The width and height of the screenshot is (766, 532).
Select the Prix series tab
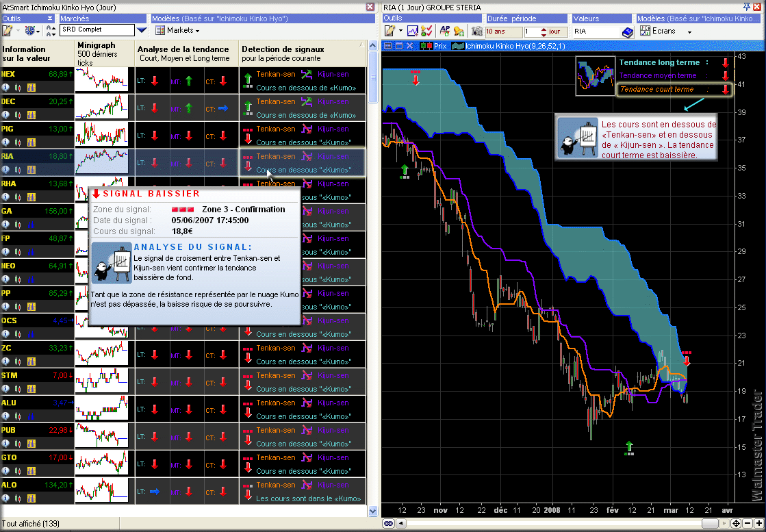pyautogui.click(x=433, y=47)
